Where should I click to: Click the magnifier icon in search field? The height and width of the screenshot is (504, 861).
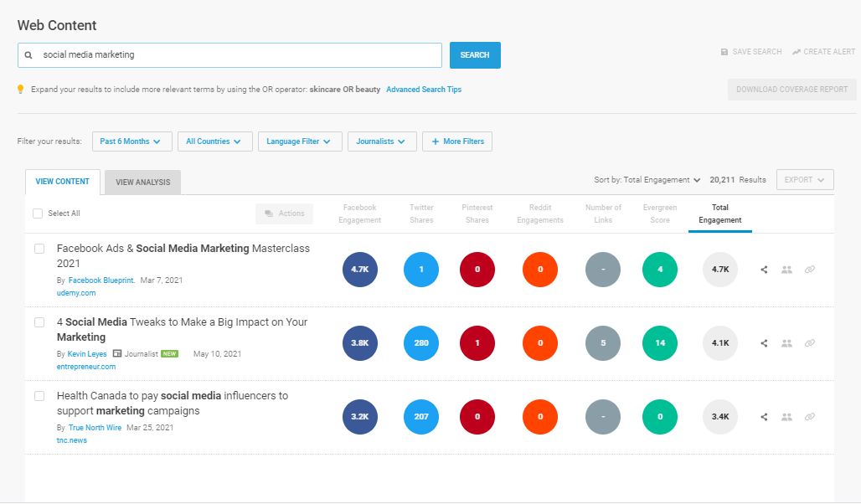(28, 55)
